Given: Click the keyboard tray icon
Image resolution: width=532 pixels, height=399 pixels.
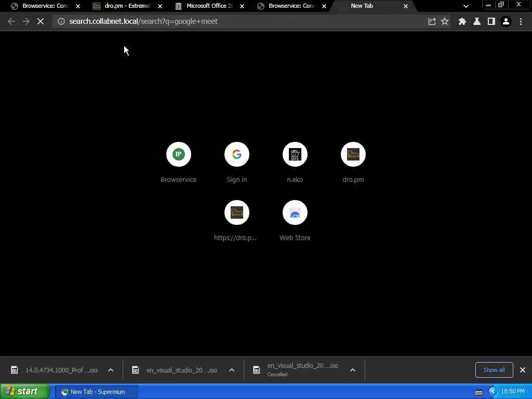Looking at the screenshot, I should 478,392.
